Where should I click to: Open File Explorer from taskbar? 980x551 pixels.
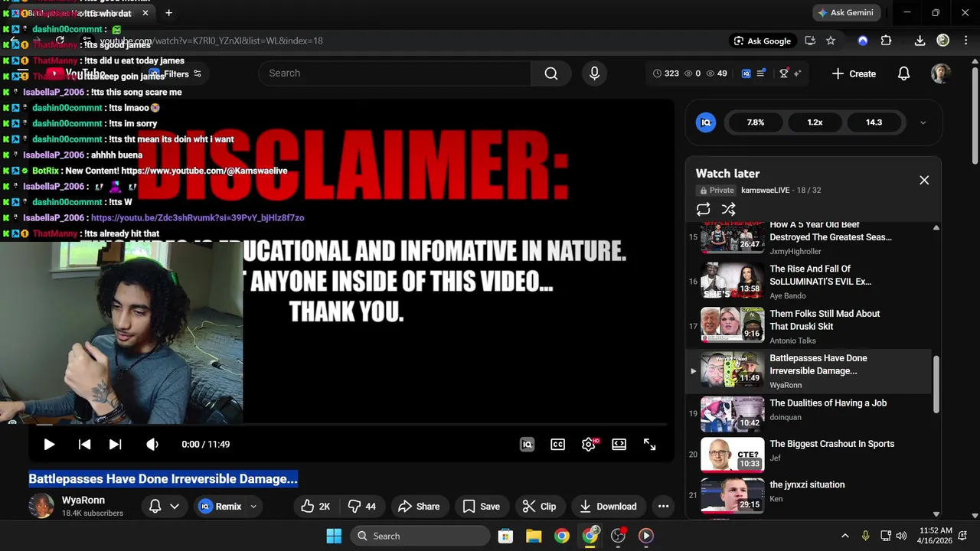[x=534, y=536]
